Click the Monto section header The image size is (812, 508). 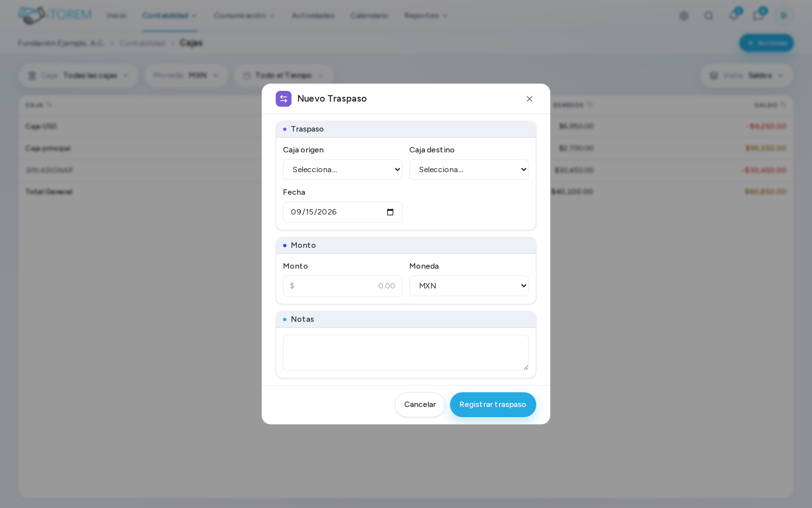point(406,246)
